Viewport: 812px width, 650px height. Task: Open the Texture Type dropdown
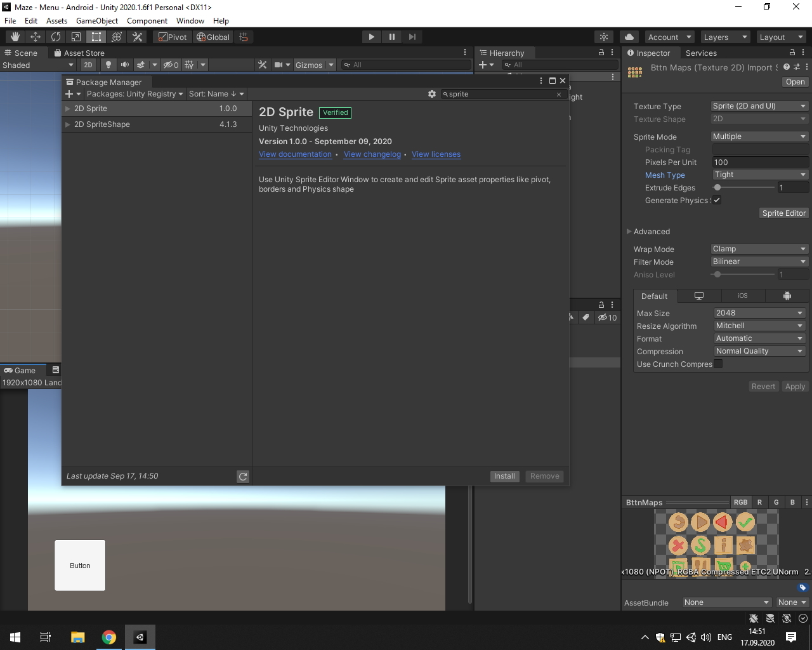[x=759, y=106]
